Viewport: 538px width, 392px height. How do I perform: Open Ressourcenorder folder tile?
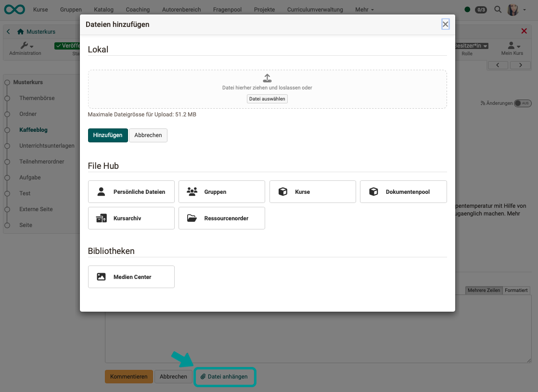[x=221, y=218]
